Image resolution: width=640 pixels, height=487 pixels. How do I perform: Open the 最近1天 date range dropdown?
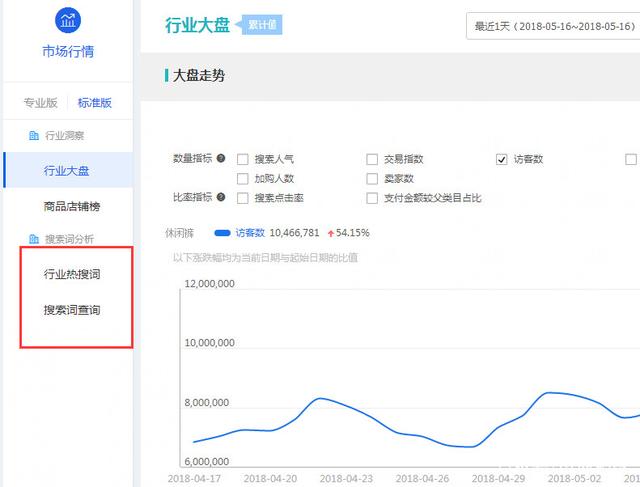point(553,26)
